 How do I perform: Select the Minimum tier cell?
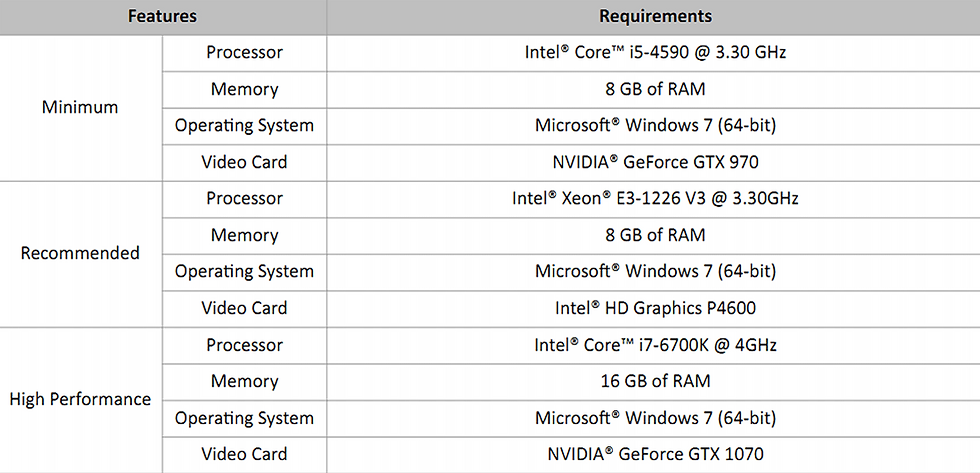tap(81, 107)
